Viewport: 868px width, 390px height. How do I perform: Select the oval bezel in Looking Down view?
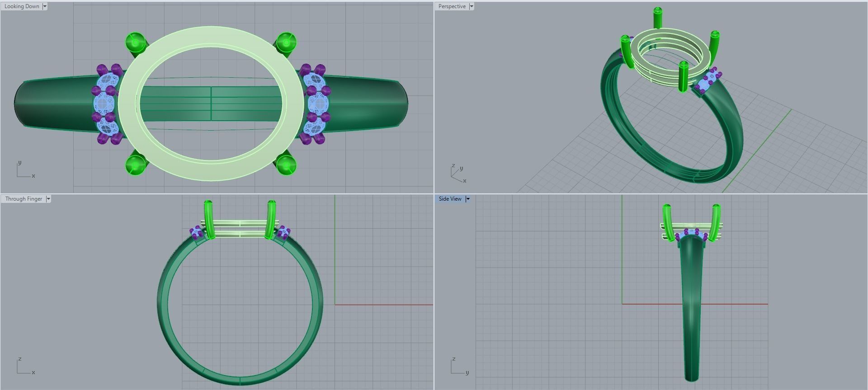211,36
